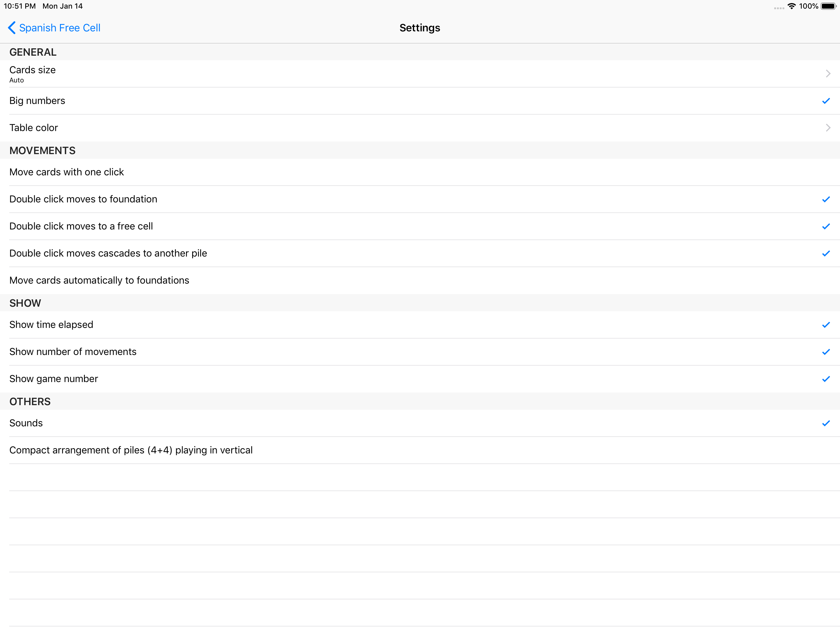840x630 pixels.
Task: Select the Table color setting label
Action: pyautogui.click(x=34, y=128)
